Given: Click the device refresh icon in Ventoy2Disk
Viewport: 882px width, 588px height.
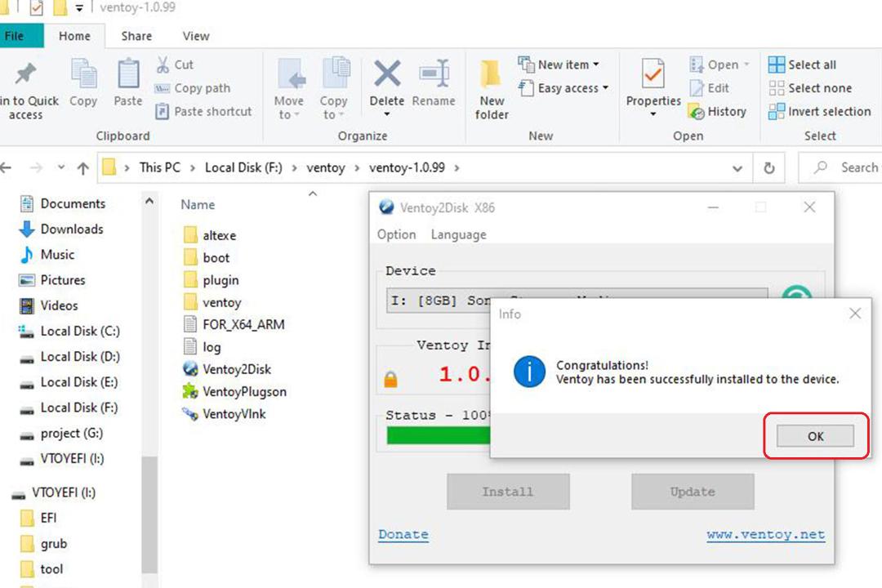Looking at the screenshot, I should [x=796, y=294].
